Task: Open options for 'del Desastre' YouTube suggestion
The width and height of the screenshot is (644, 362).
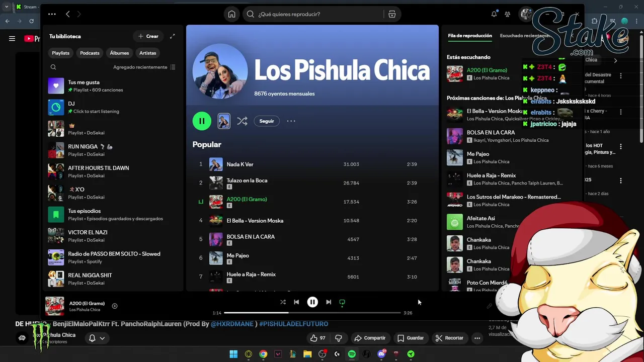Action: click(621, 75)
